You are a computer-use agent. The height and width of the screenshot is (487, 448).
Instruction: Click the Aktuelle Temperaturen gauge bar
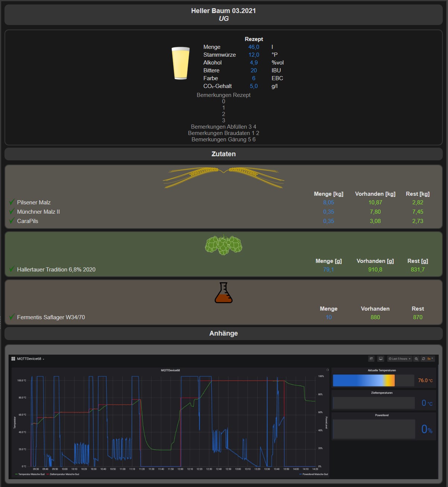(x=363, y=380)
